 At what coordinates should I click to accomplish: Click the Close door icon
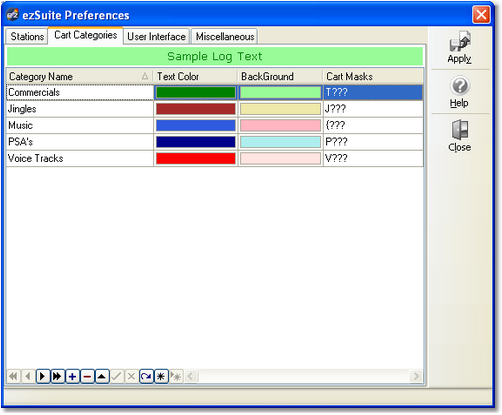coord(460,136)
